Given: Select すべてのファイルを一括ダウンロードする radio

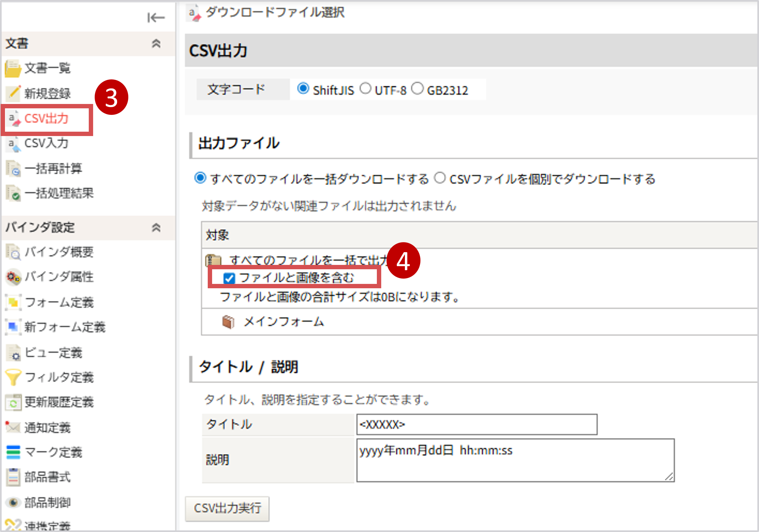Looking at the screenshot, I should pos(200,178).
